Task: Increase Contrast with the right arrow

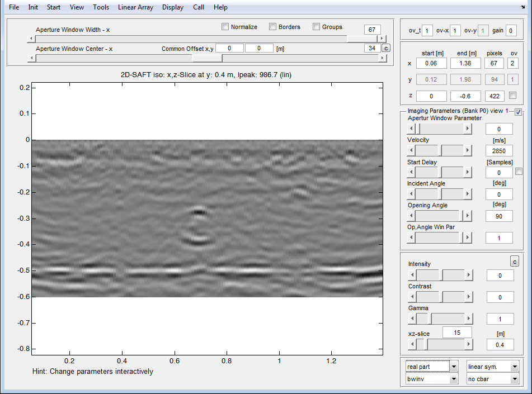Action: point(469,297)
